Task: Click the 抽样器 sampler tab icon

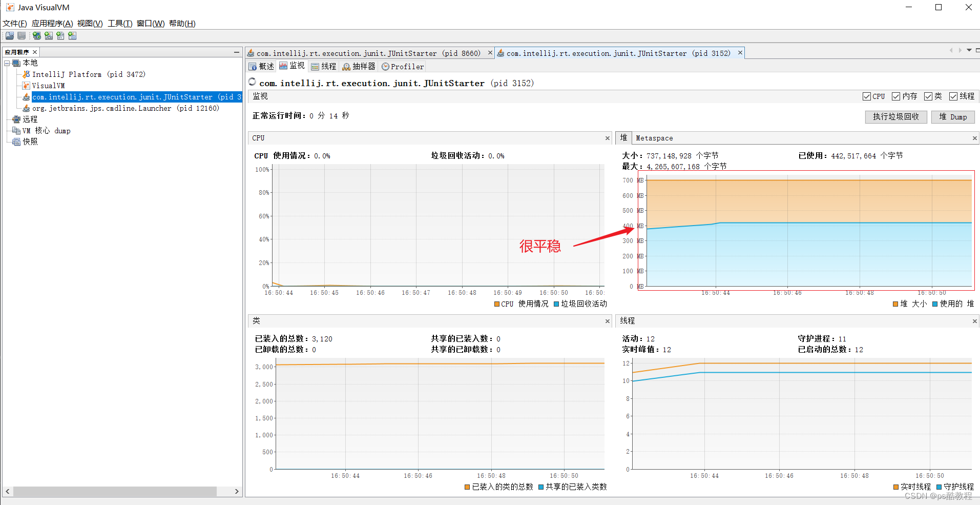Action: pos(346,67)
